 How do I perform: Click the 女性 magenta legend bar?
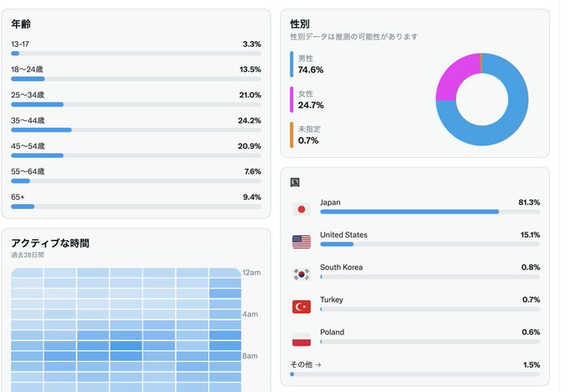pyautogui.click(x=291, y=99)
